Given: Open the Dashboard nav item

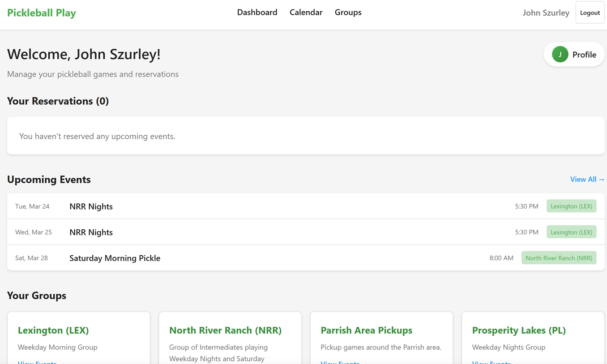Looking at the screenshot, I should coord(257,13).
